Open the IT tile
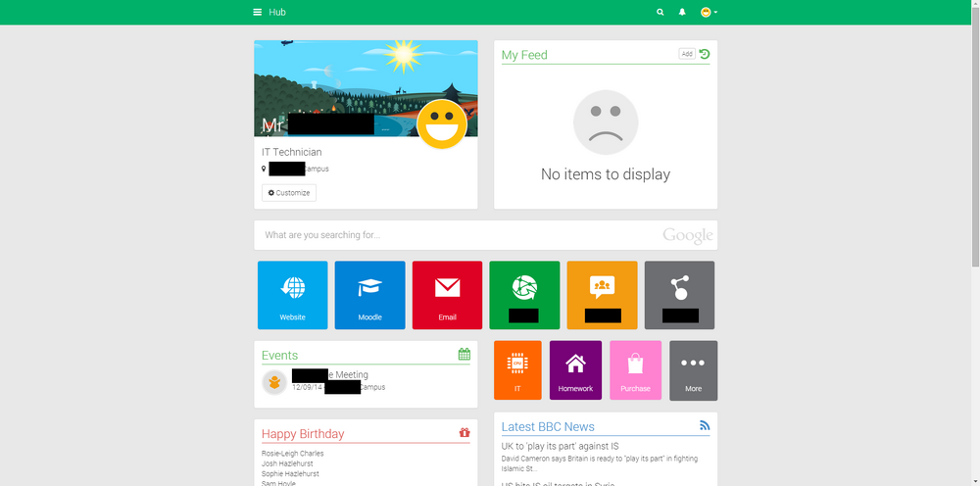The height and width of the screenshot is (486, 980). [x=517, y=370]
